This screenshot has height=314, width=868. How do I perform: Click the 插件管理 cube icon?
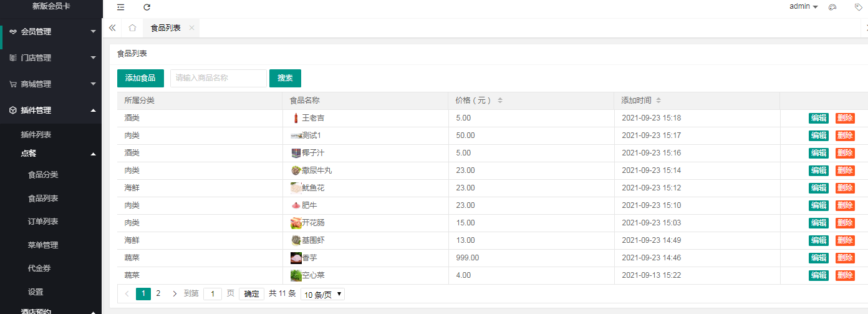(x=12, y=110)
